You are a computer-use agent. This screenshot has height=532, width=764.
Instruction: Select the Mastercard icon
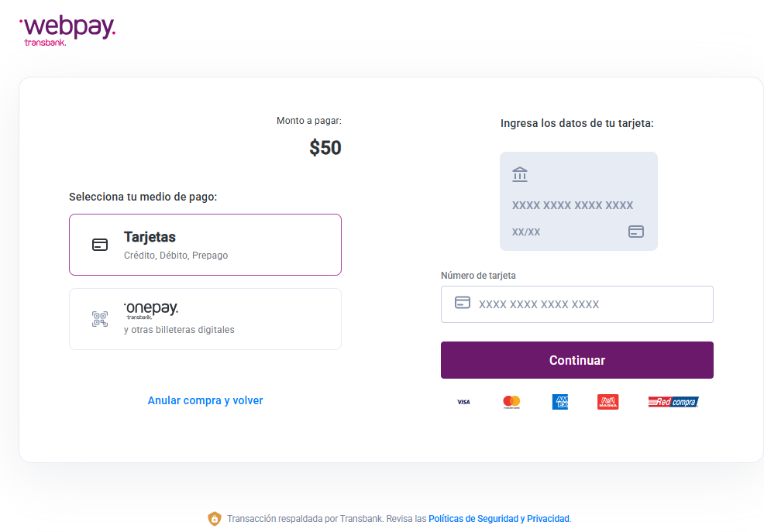tap(511, 401)
